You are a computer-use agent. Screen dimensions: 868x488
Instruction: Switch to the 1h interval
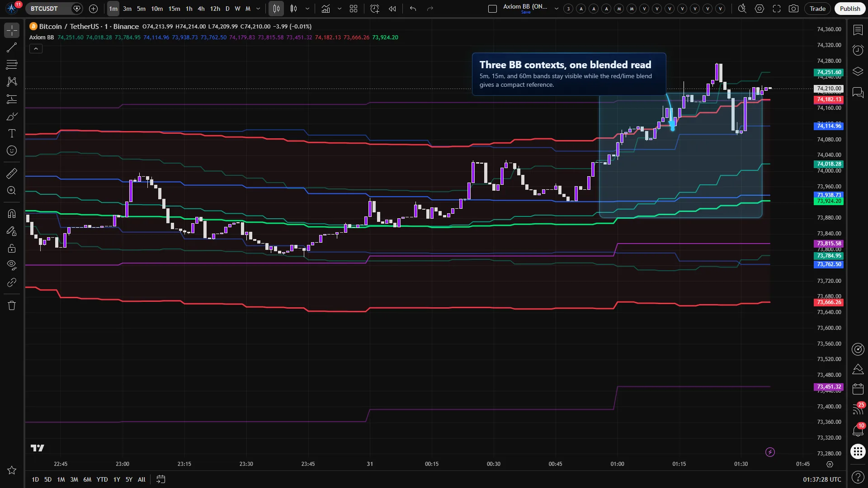pos(189,9)
